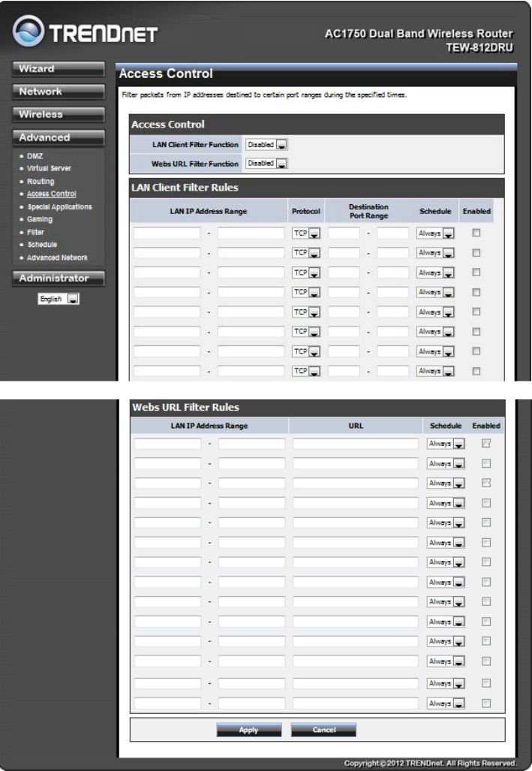532x771 pixels.
Task: Click the Destination Port Range column header
Action: (x=368, y=211)
